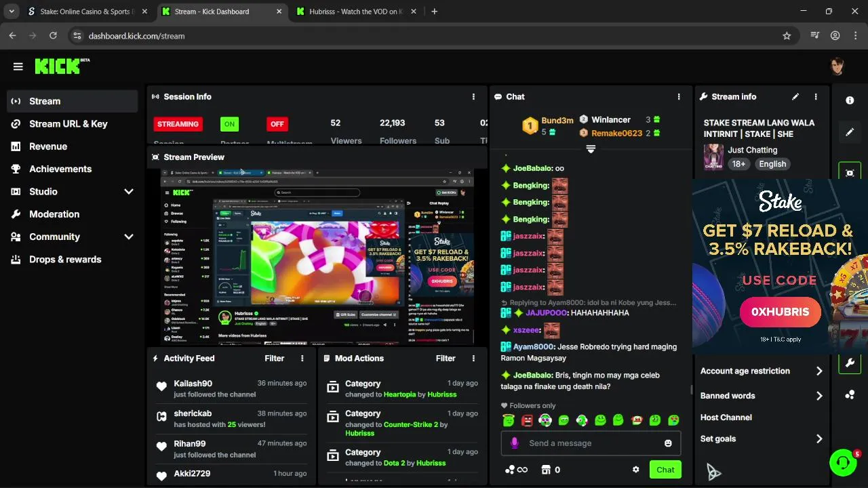868x488 pixels.
Task: Click Remake0623 leaderboard entry
Action: click(616, 134)
